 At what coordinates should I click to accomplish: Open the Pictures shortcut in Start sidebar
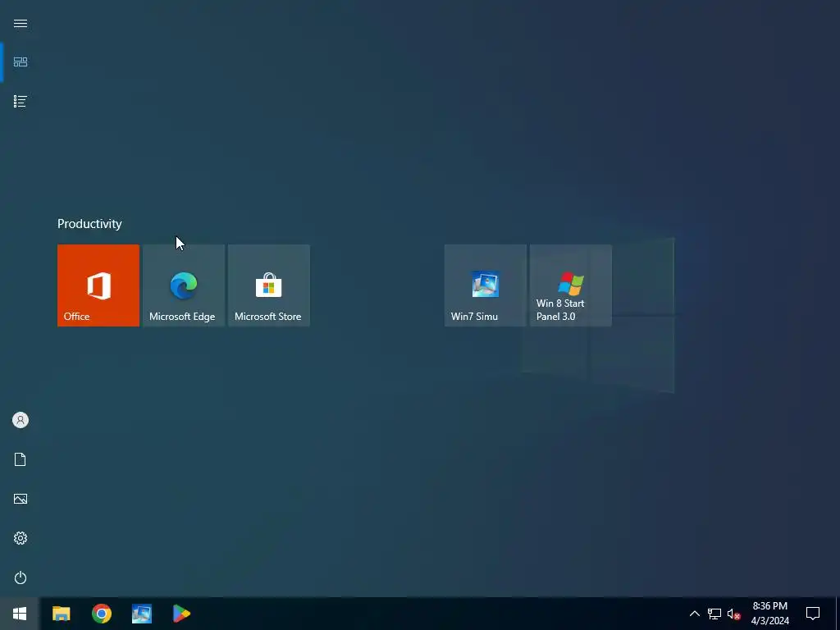21,499
